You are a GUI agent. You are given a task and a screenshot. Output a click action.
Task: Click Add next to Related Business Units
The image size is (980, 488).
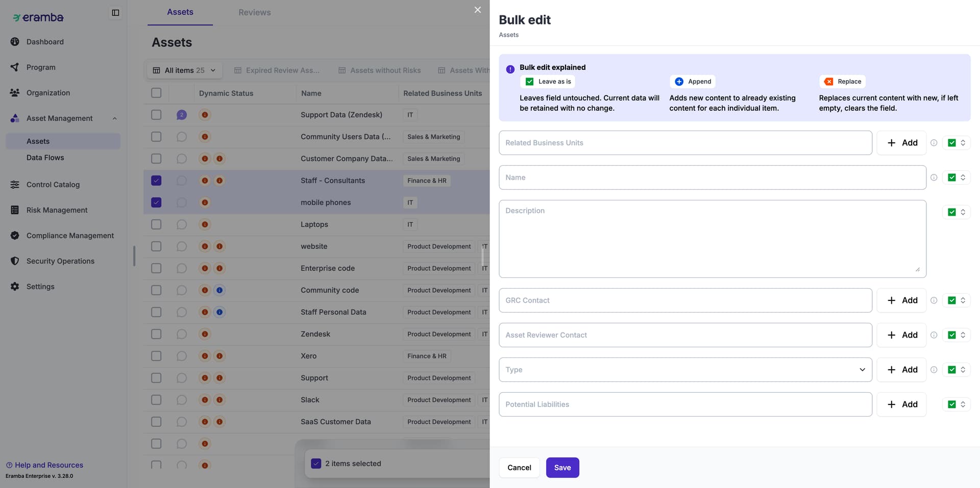[901, 143]
